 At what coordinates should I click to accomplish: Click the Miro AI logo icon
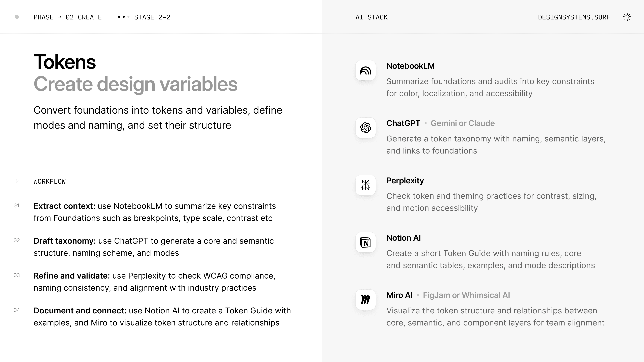click(365, 299)
